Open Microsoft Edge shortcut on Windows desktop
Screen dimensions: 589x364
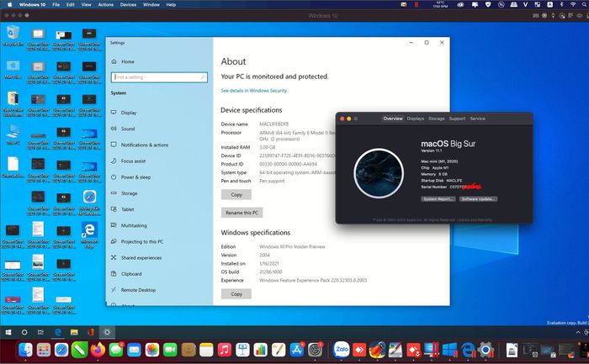89,235
